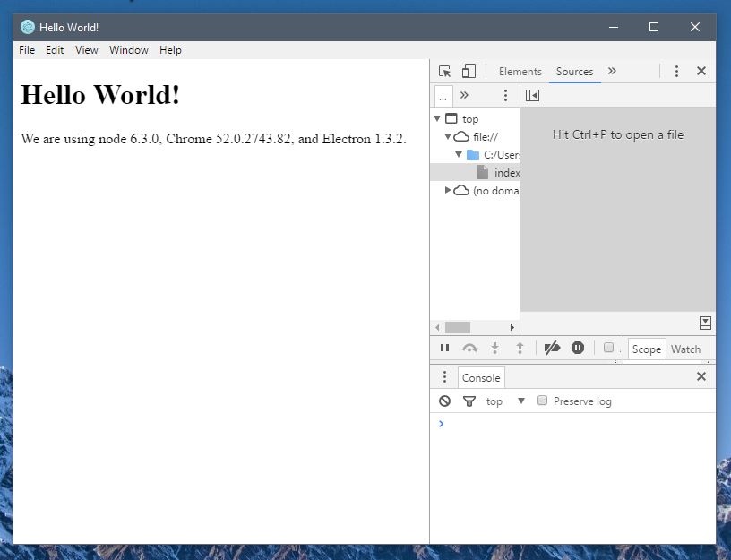Open the Help menu
Screen dimensions: 731x560
click(x=170, y=50)
